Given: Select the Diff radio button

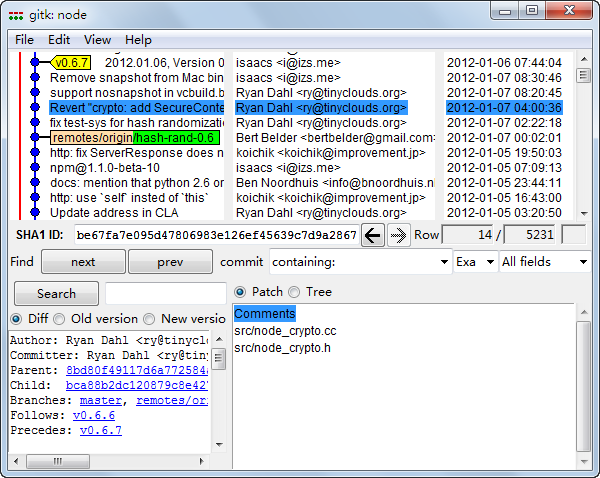Looking at the screenshot, I should (16, 319).
